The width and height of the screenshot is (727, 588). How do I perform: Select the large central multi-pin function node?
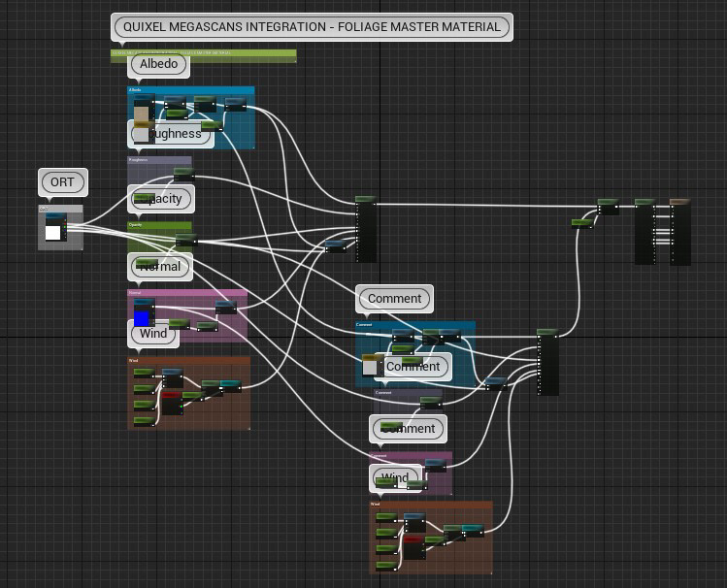pyautogui.click(x=366, y=229)
